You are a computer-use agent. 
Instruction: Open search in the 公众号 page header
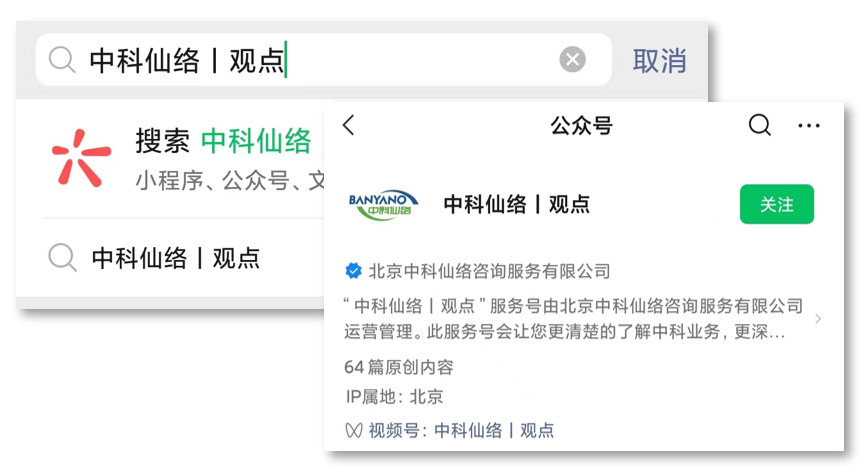tap(759, 125)
